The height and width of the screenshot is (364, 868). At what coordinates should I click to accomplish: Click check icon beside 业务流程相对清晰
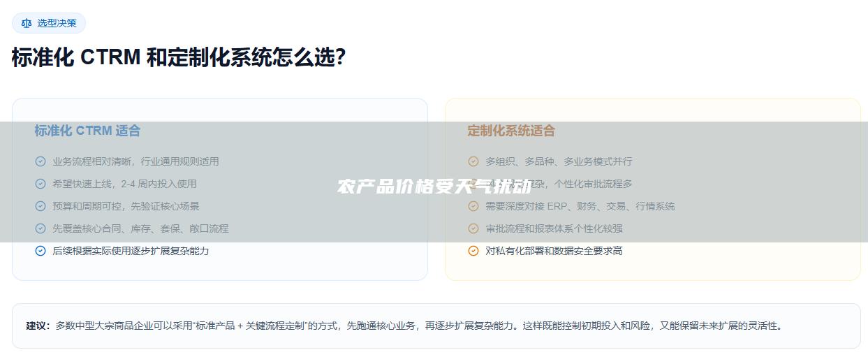41,161
